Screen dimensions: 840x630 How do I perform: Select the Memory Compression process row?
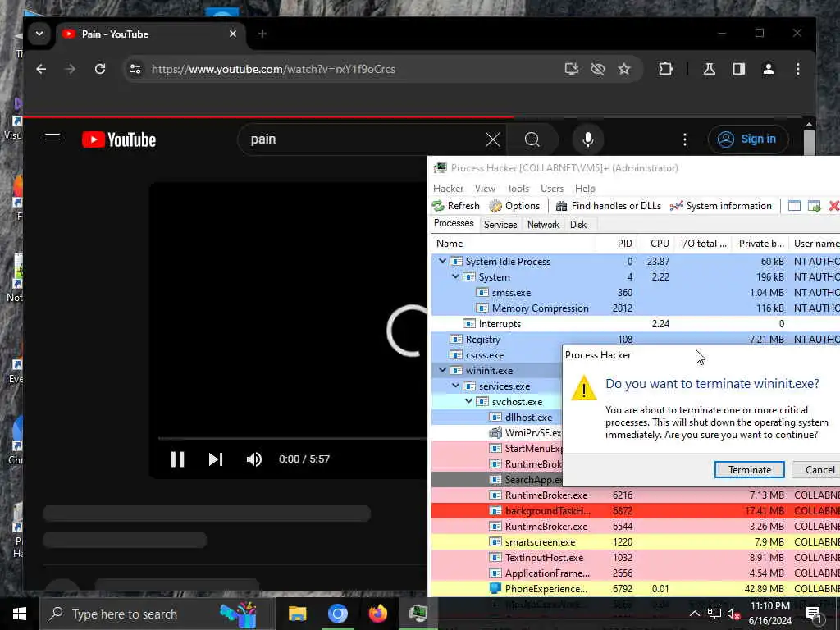click(636, 308)
